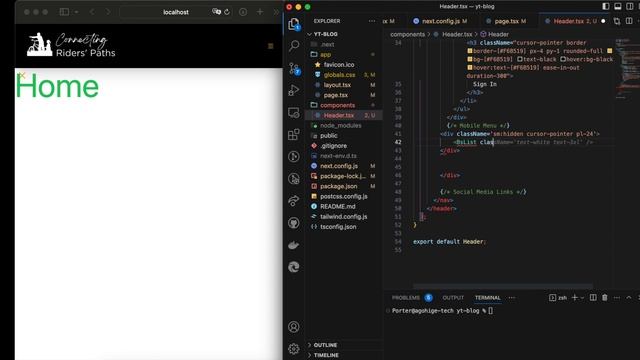Go back in the Safari browser

pyautogui.click(x=92, y=12)
